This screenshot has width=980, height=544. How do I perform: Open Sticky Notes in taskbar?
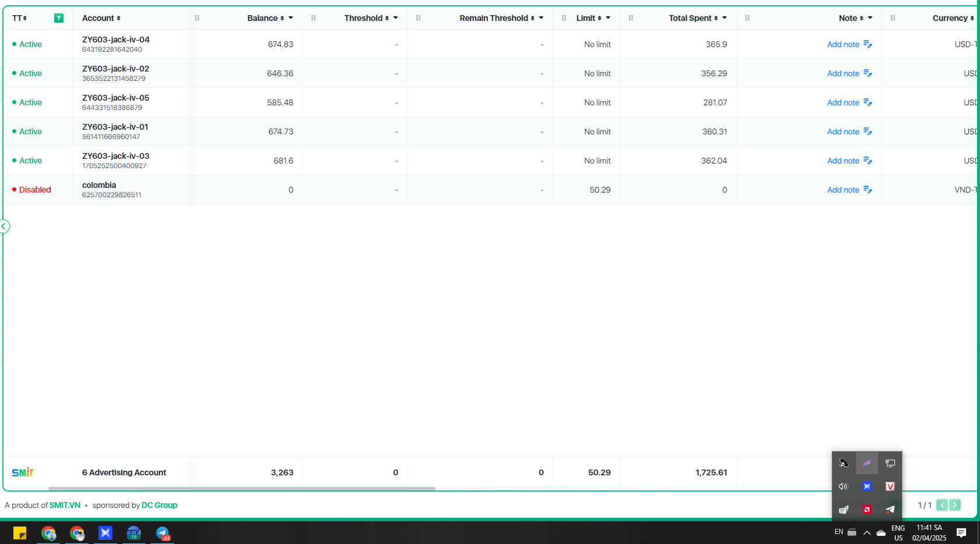20,533
